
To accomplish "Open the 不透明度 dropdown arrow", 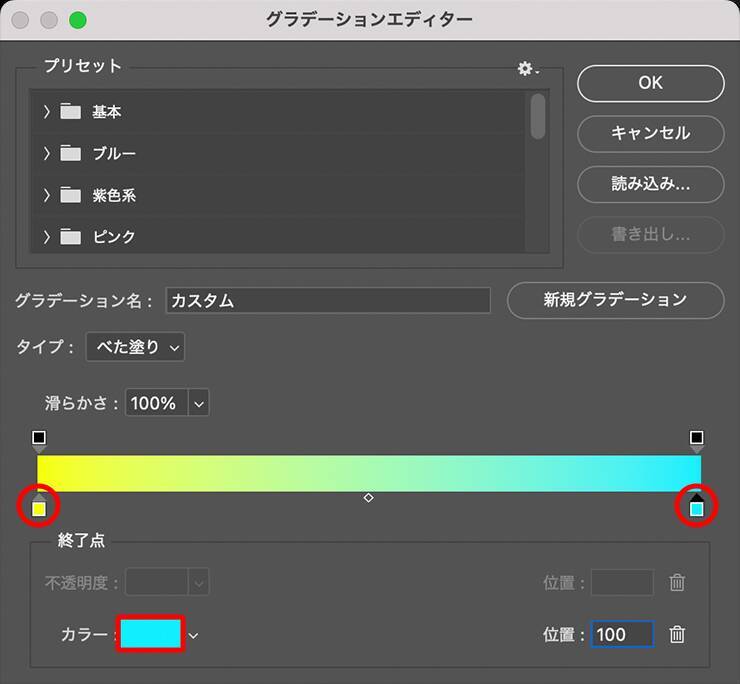I will click(x=199, y=582).
